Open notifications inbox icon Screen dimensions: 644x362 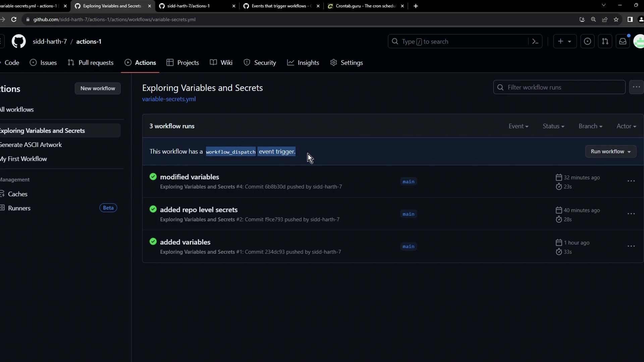tap(623, 42)
